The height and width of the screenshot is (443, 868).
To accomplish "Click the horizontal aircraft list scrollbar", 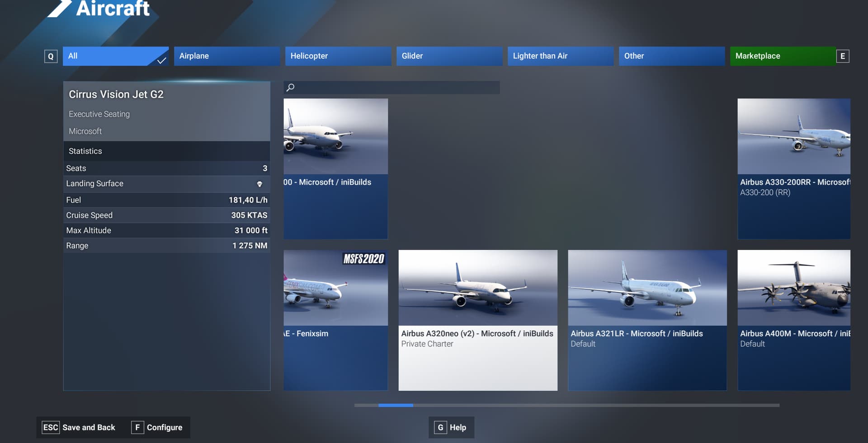I will [x=567, y=405].
